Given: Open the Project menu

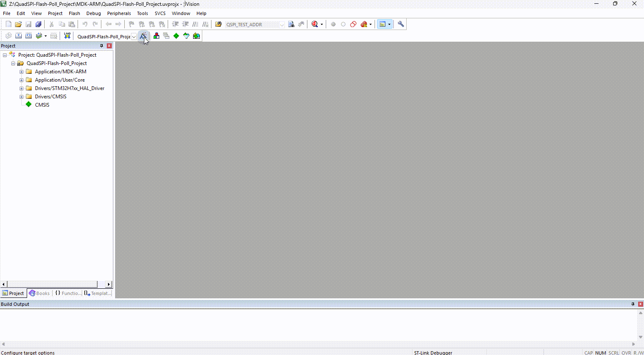Looking at the screenshot, I should point(55,13).
